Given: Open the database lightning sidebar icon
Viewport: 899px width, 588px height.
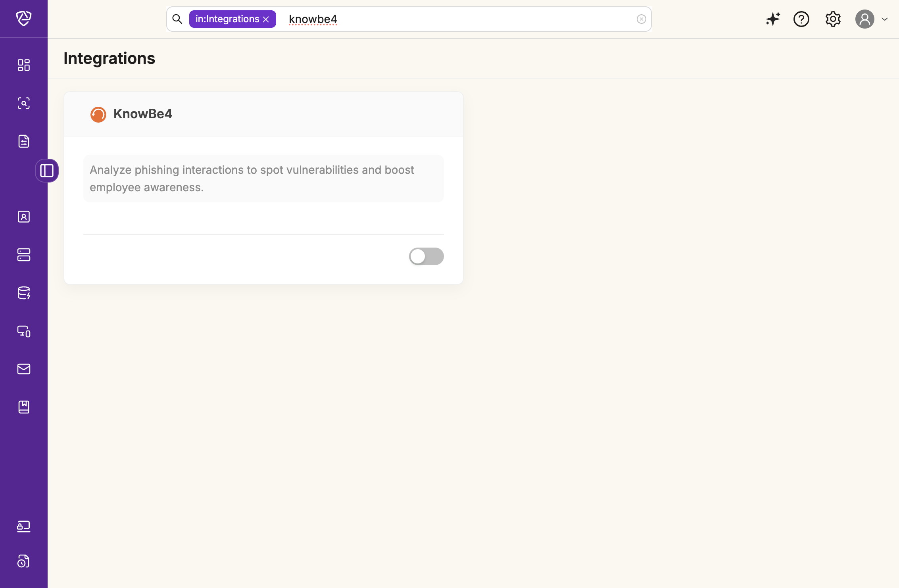Looking at the screenshot, I should 24,293.
